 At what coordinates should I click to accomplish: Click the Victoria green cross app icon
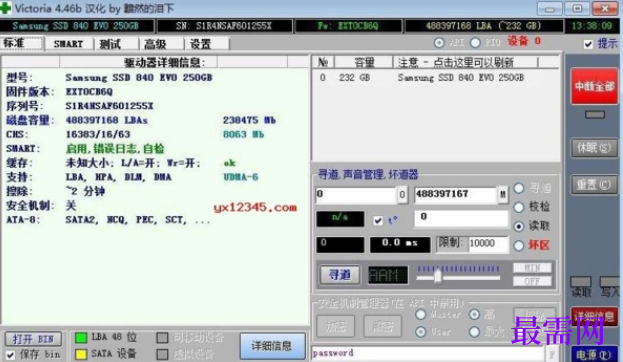[5, 8]
